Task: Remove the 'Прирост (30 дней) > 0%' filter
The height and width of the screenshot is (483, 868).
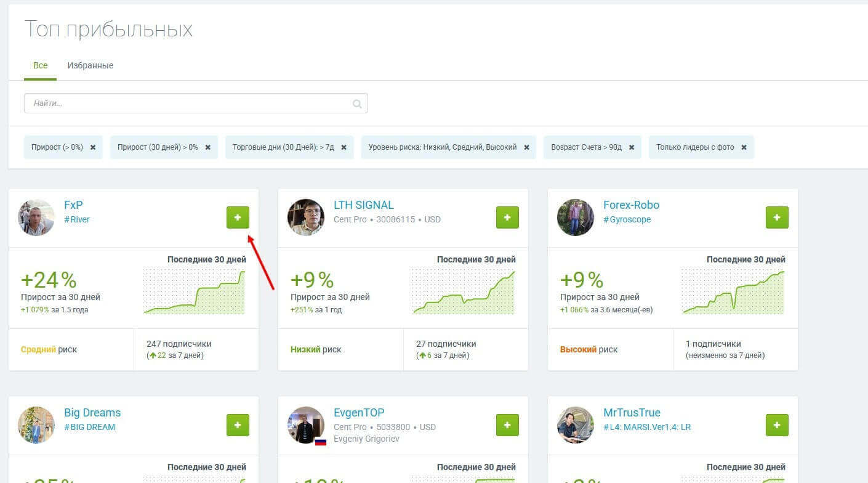Action: pos(208,148)
